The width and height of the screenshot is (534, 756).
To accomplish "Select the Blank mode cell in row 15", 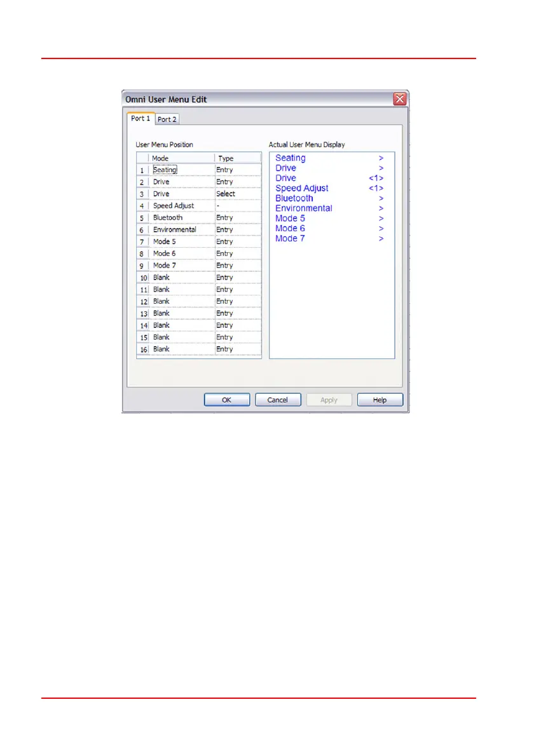I will click(x=181, y=337).
